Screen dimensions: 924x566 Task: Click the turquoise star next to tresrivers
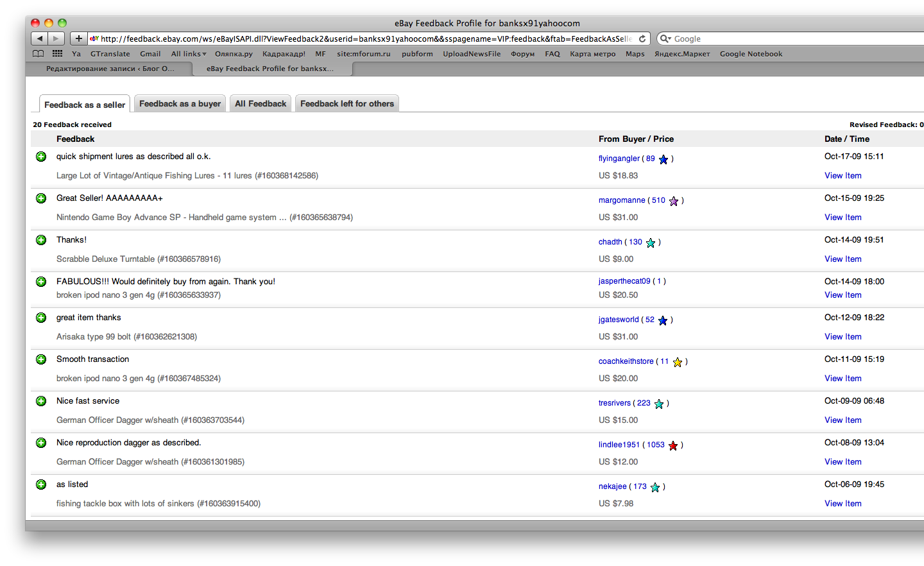[659, 404]
